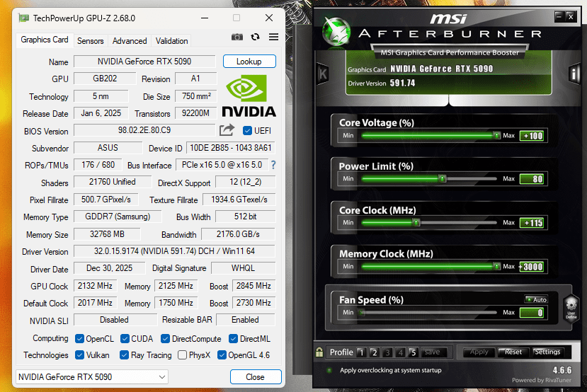The image size is (587, 392).
Task: Click the BIOS export share icon
Action: [227, 129]
